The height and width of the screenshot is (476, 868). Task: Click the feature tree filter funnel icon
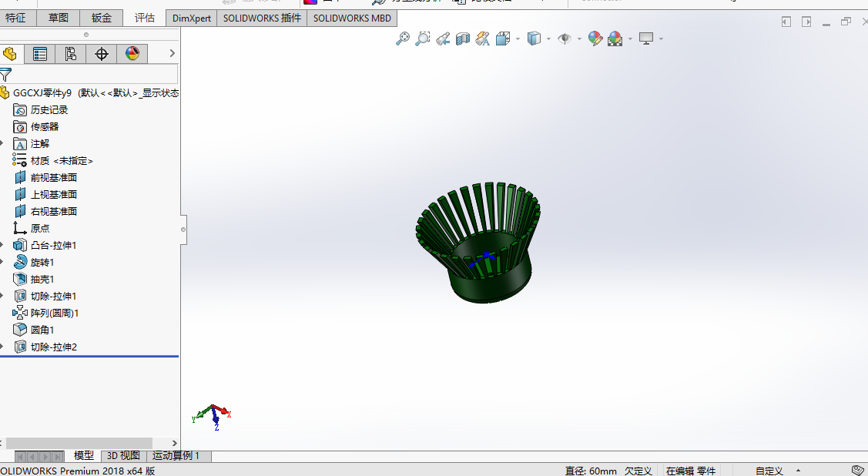coord(5,75)
